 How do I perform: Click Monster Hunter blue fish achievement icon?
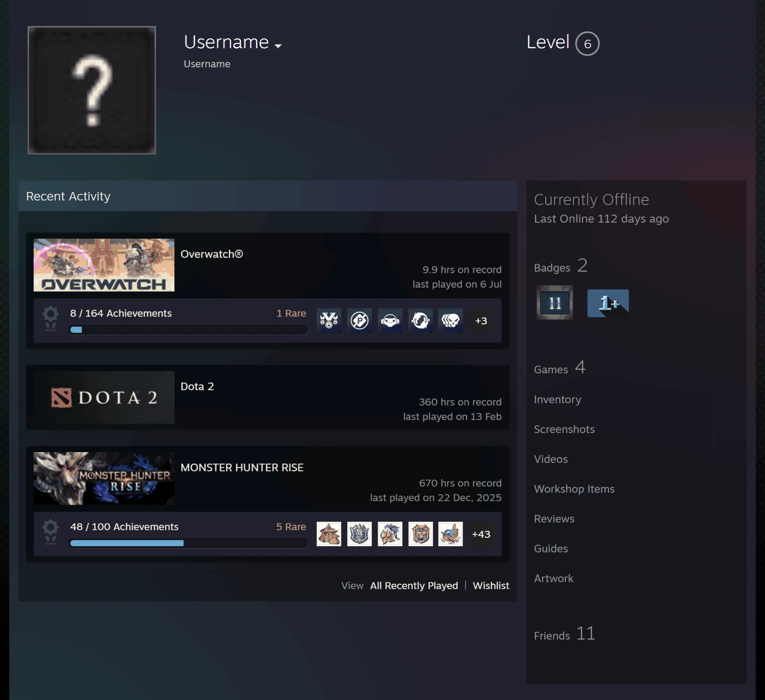[451, 534]
